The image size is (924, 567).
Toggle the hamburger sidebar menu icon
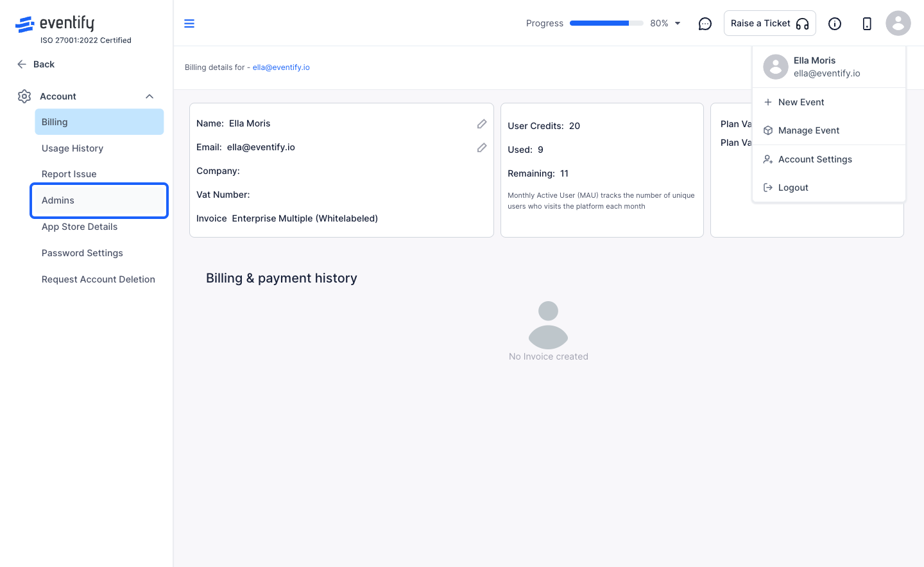[189, 24]
